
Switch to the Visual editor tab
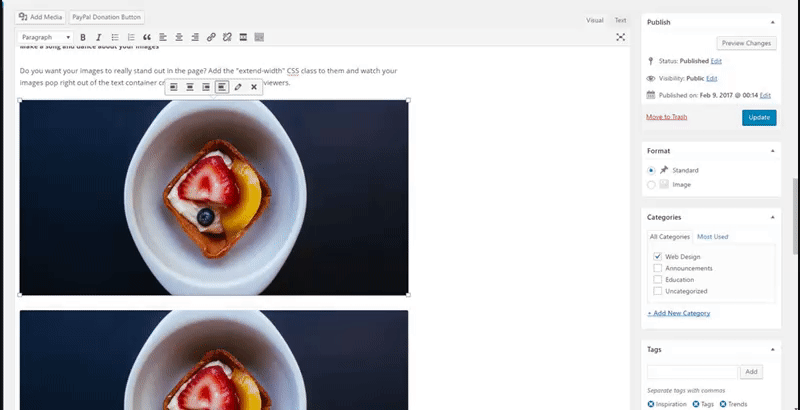595,20
